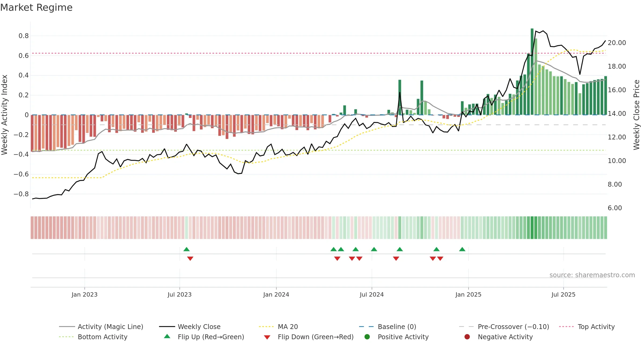Image resolution: width=644 pixels, height=362 pixels.
Task: Click the red down-triangle icon in the legend
Action: (267, 337)
